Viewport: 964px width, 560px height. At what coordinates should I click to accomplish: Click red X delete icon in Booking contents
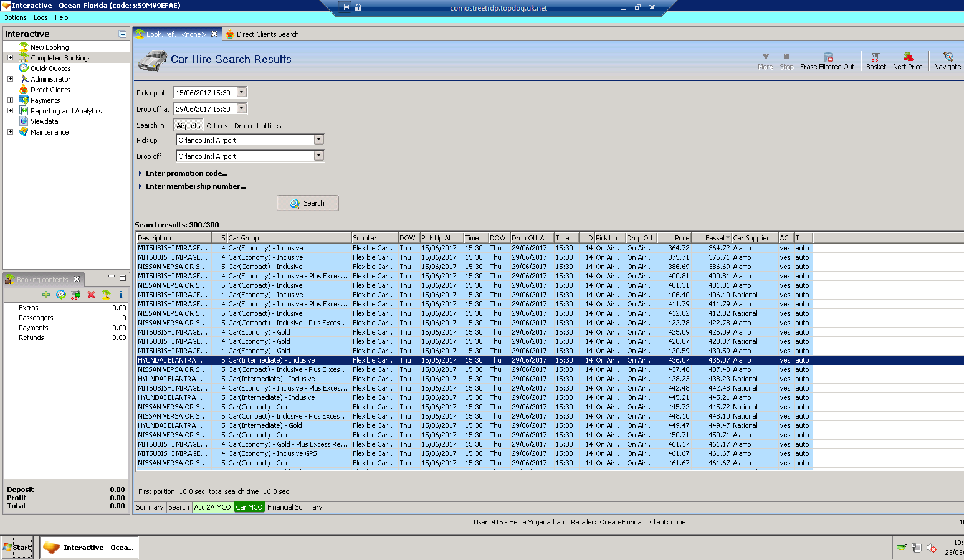(x=91, y=295)
